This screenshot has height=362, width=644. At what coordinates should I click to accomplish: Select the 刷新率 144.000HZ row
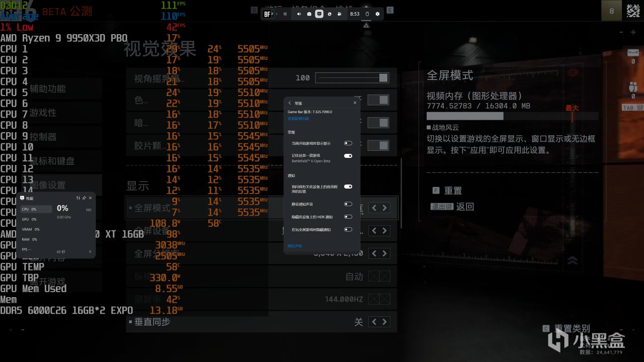click(262, 299)
